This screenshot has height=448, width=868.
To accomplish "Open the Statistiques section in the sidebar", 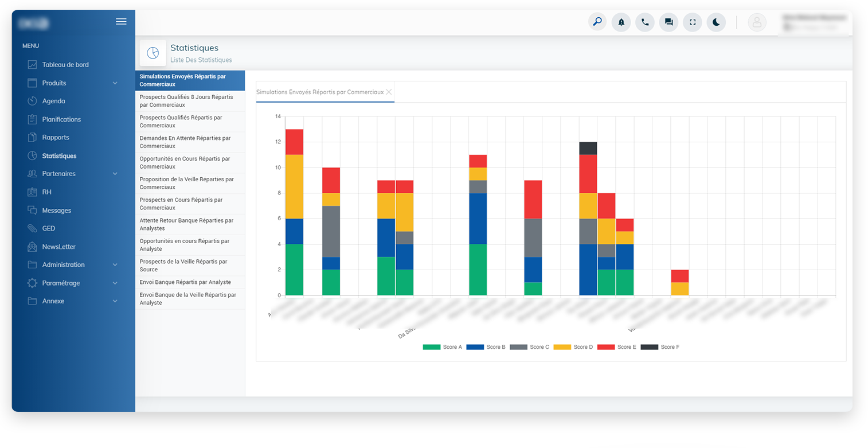I will pyautogui.click(x=59, y=155).
